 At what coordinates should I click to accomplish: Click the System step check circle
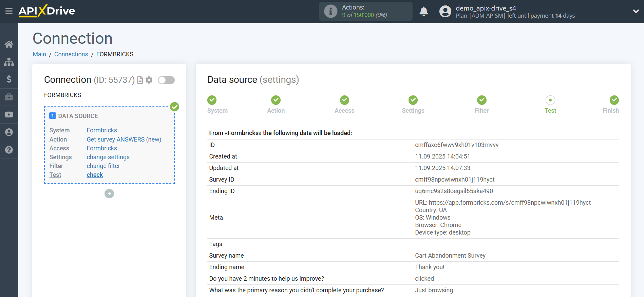212,100
